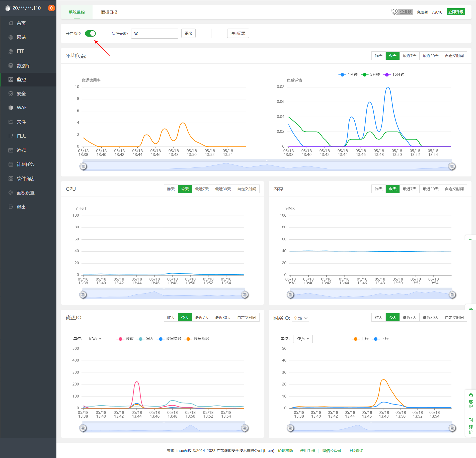
Task: Open the 数据库 database icon
Action: (11, 65)
